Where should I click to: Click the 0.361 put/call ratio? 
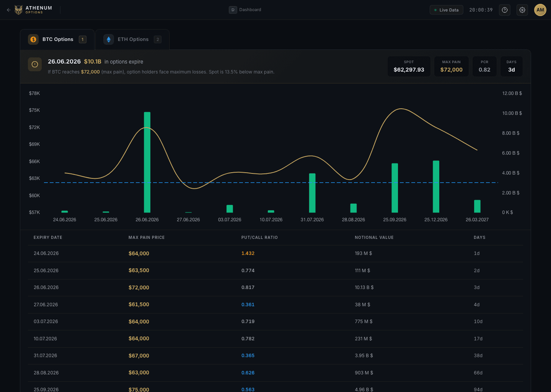point(248,305)
